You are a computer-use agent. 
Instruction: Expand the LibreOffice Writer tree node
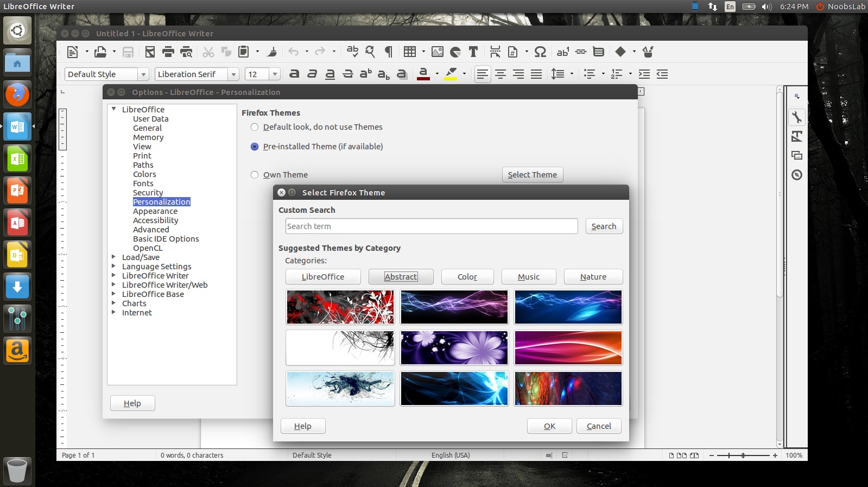[113, 276]
